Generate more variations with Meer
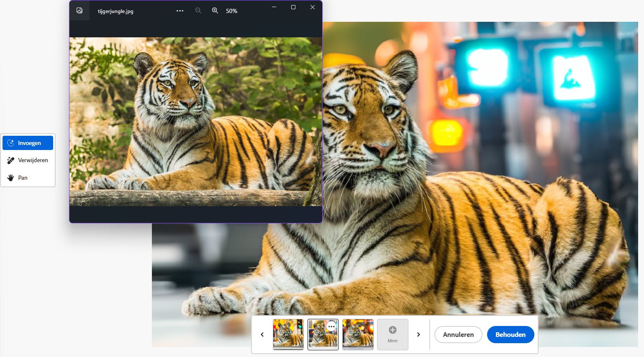 (x=393, y=334)
